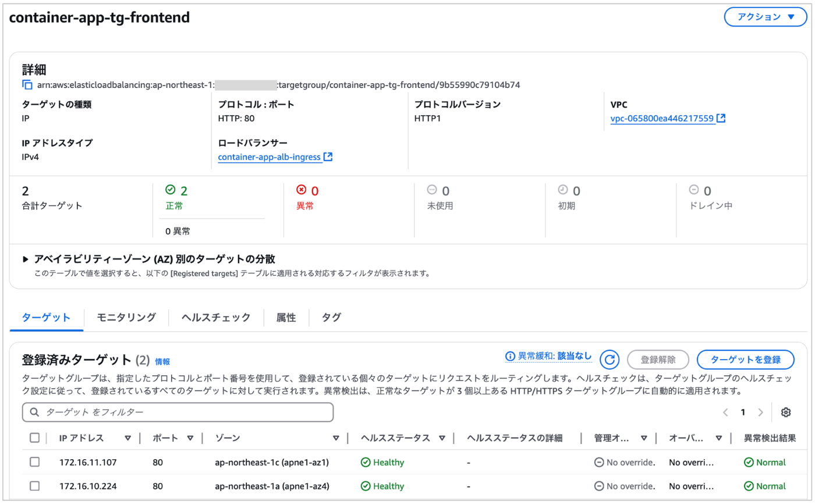Check the box for target 172.16.11.107
Screen dimensions: 815x504
(34, 462)
